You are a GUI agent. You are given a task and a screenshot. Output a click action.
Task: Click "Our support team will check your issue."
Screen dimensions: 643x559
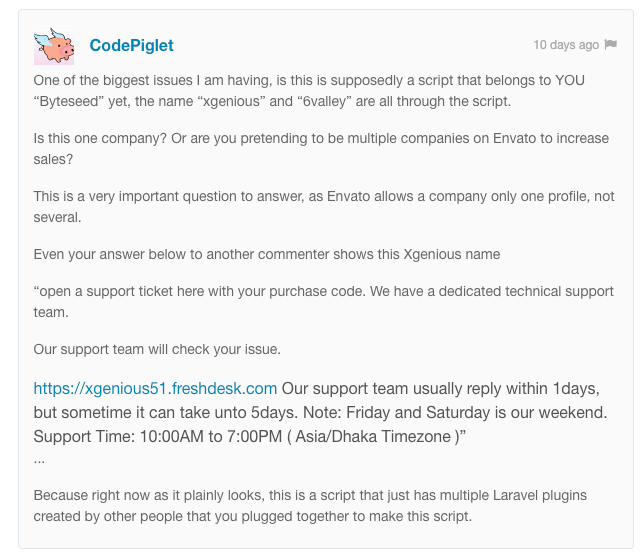tap(157, 349)
